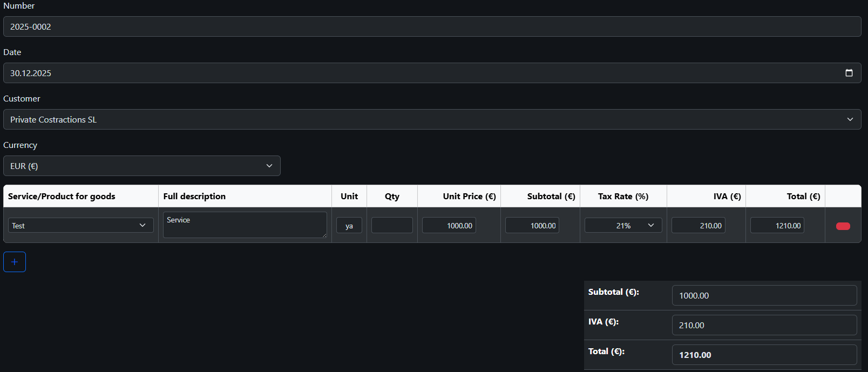The image size is (868, 372).
Task: Focus the Date input field
Action: pyautogui.click(x=421, y=73)
